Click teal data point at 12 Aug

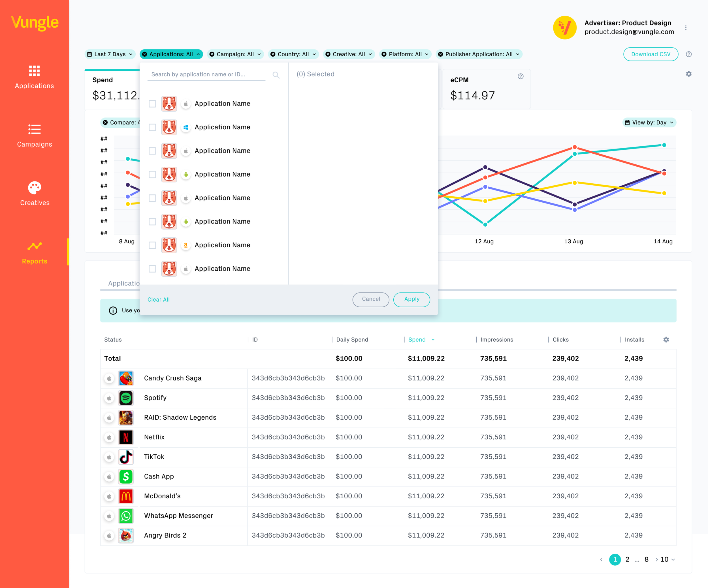click(x=485, y=224)
